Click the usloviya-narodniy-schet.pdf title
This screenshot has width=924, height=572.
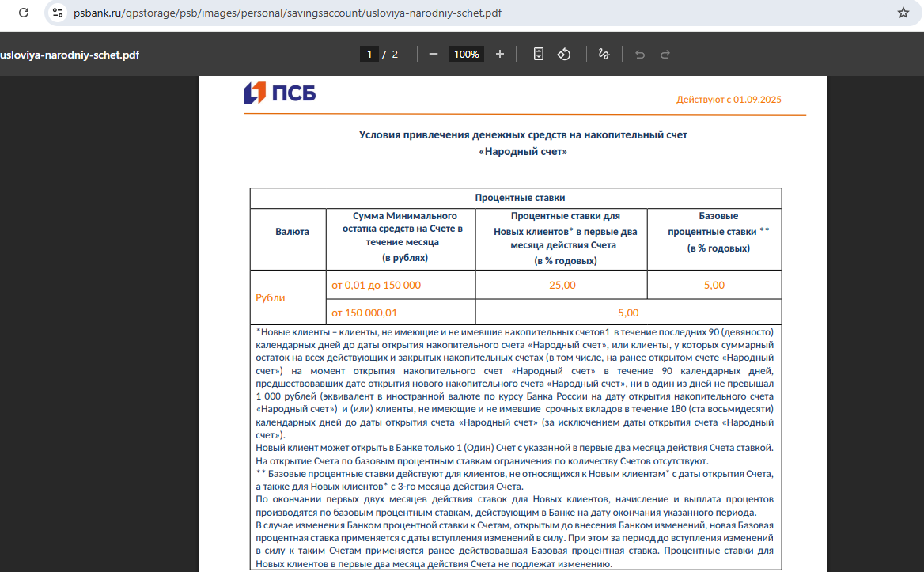[x=70, y=55]
